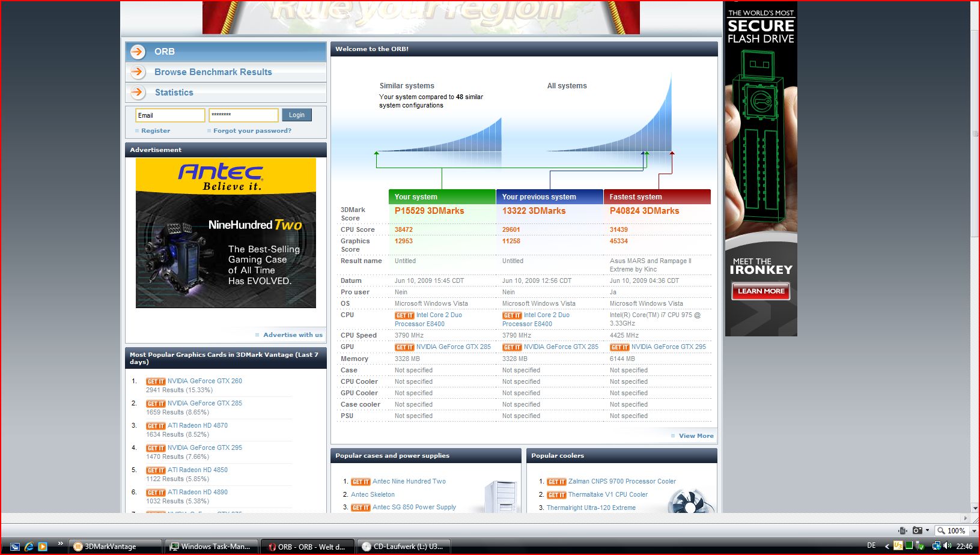This screenshot has height=555, width=980.
Task: Click the fit-to-width icon in browser status bar
Action: coord(902,530)
